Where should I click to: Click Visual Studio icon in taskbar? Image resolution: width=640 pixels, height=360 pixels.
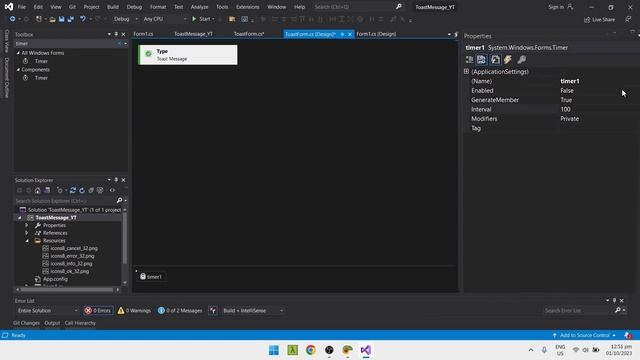pyautogui.click(x=366, y=350)
